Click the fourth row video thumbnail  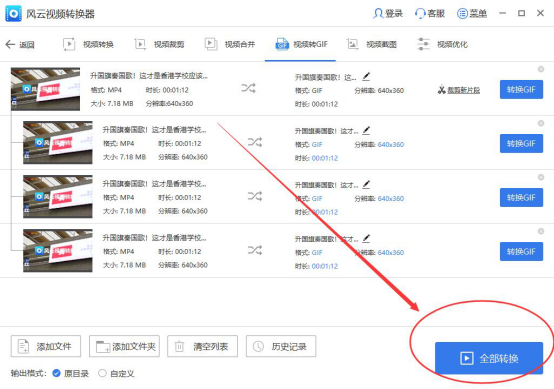tap(58, 251)
